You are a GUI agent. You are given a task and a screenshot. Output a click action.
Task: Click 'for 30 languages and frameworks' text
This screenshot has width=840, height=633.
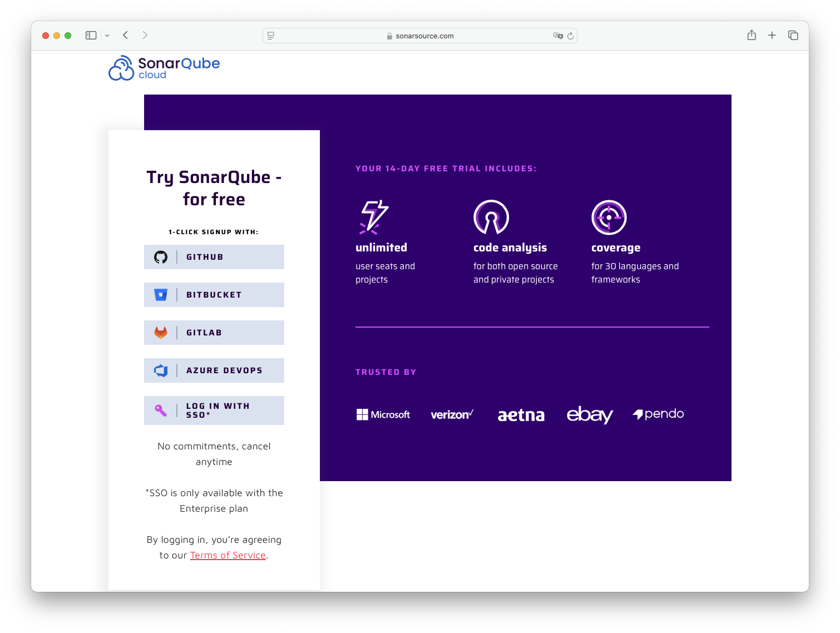(x=635, y=273)
